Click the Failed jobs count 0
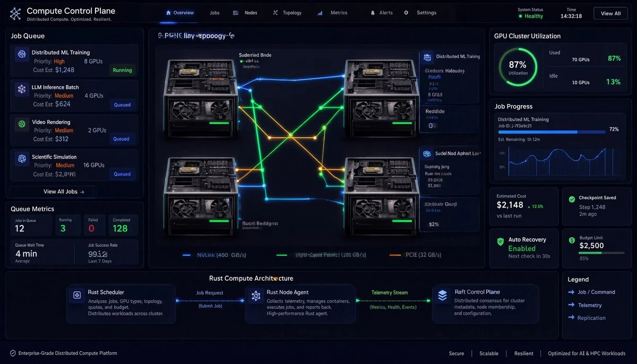 tap(91, 228)
